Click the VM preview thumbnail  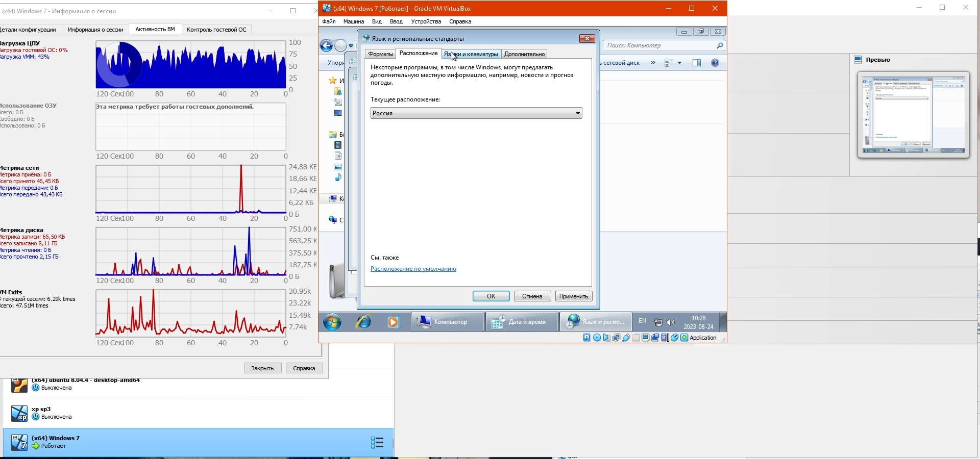point(913,115)
